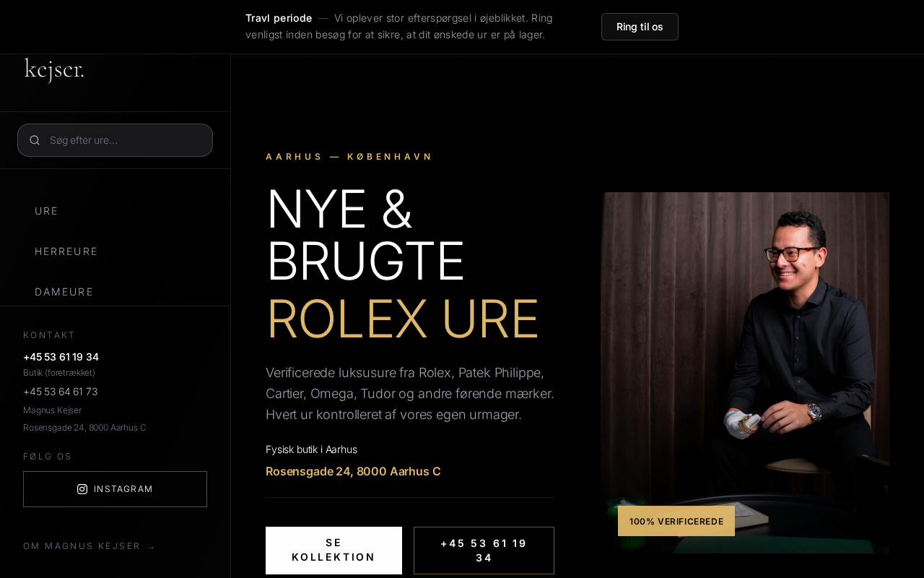Click the search magnifier icon
Image resolution: width=924 pixels, height=578 pixels.
pyautogui.click(x=35, y=140)
